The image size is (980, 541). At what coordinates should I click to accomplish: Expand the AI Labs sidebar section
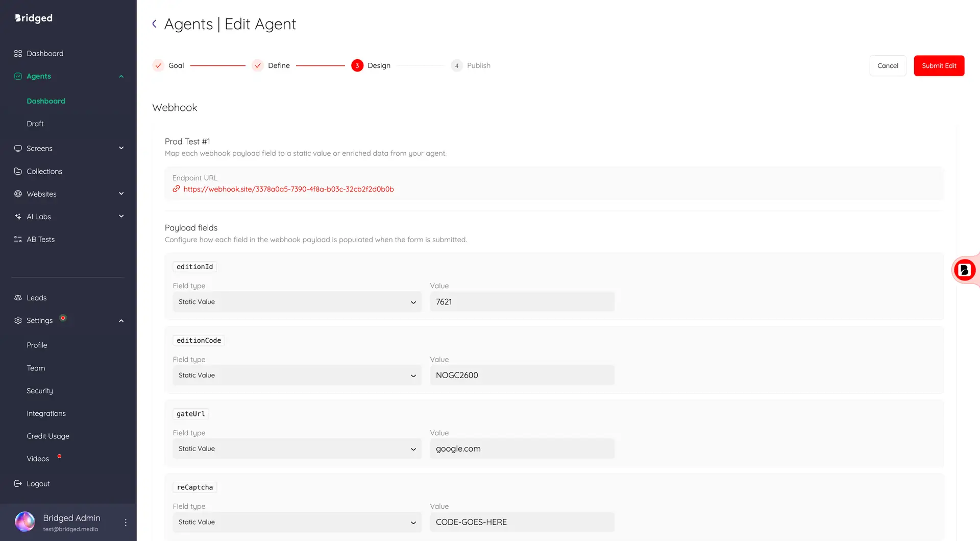pos(121,216)
